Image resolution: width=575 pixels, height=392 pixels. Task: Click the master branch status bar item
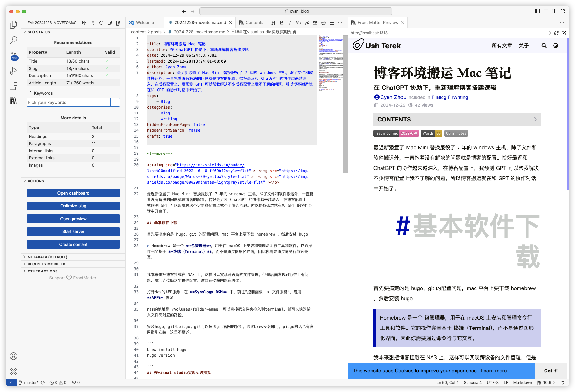click(29, 383)
